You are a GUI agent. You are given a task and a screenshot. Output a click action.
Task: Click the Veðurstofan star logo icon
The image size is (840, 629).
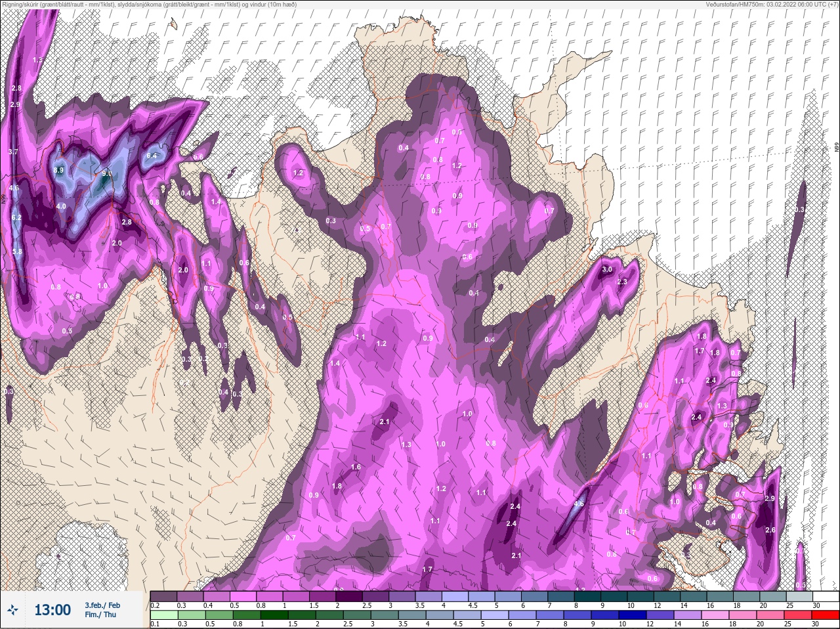coord(12,611)
